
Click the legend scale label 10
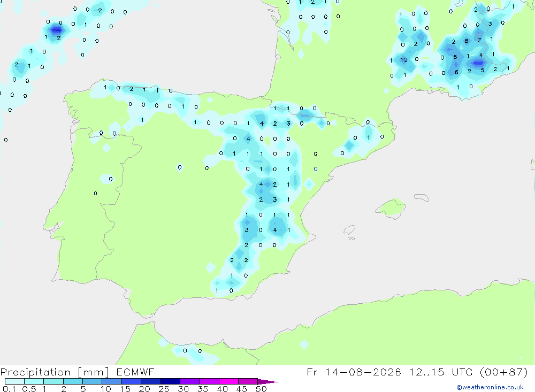click(106, 389)
